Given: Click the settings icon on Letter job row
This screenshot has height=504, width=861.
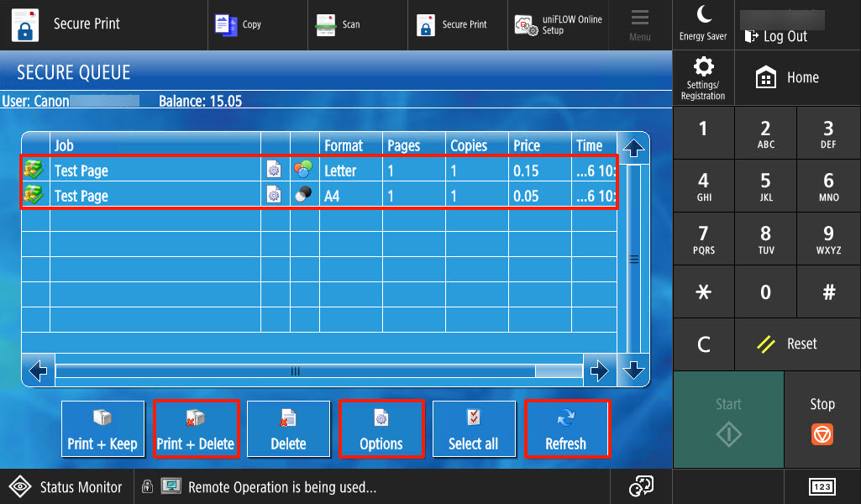Looking at the screenshot, I should point(274,169).
